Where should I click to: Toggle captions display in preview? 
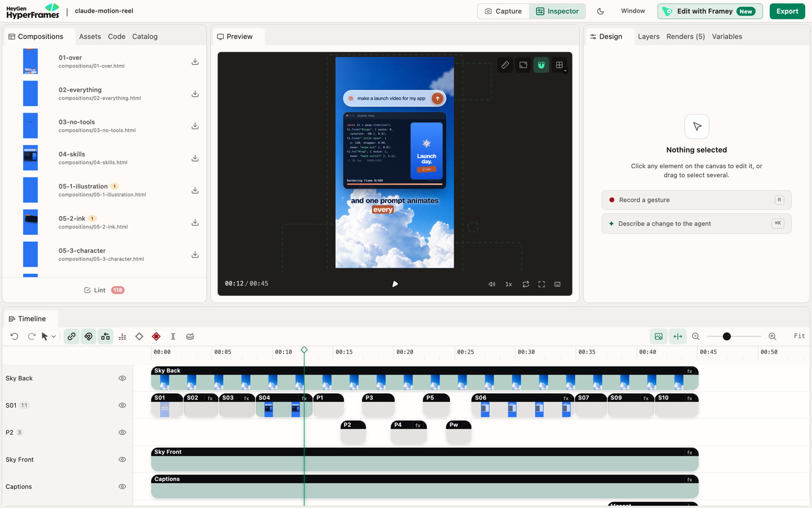point(557,284)
